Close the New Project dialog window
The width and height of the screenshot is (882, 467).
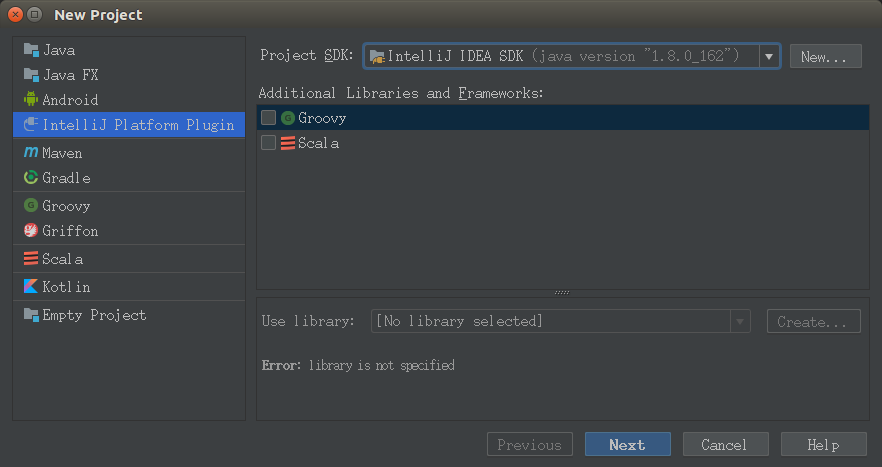(x=16, y=15)
